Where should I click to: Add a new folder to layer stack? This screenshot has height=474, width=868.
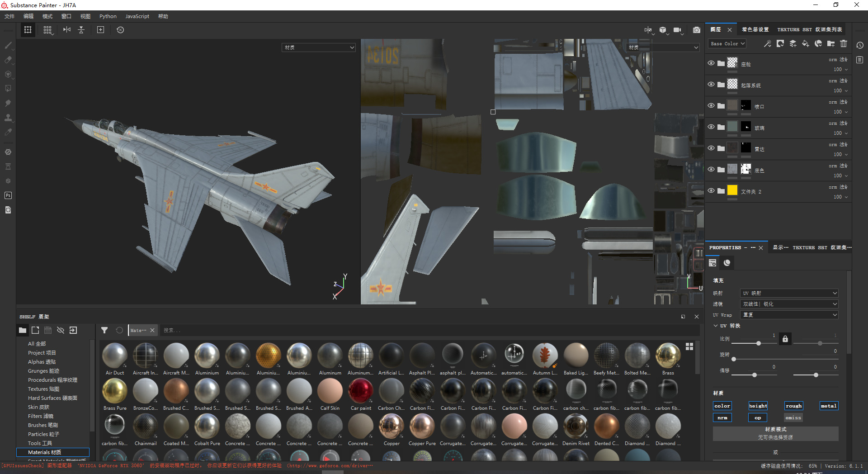(831, 44)
